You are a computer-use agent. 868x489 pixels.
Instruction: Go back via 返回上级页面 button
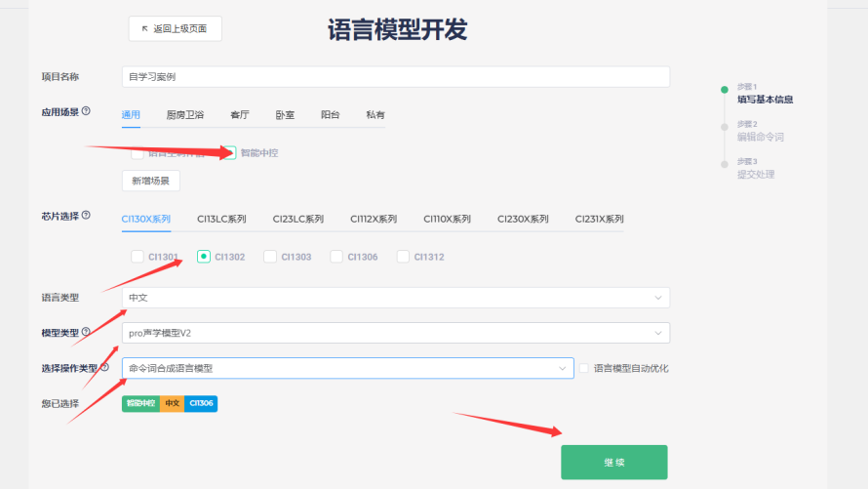[x=175, y=29]
